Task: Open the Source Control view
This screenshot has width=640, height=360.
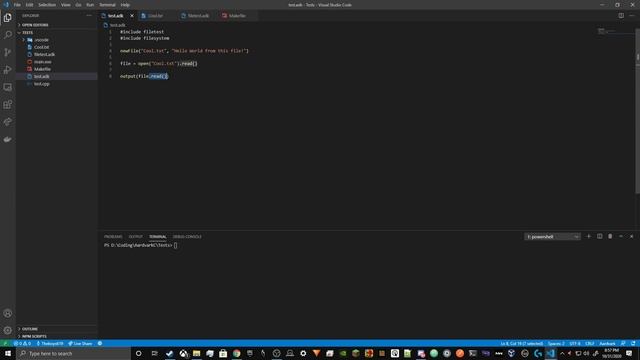Action: point(7,52)
